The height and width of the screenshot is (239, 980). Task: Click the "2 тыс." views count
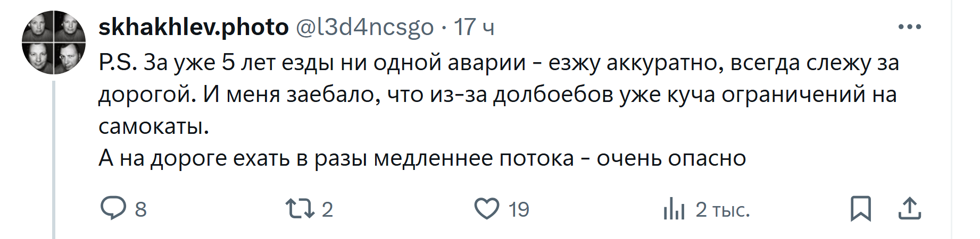coord(722,210)
